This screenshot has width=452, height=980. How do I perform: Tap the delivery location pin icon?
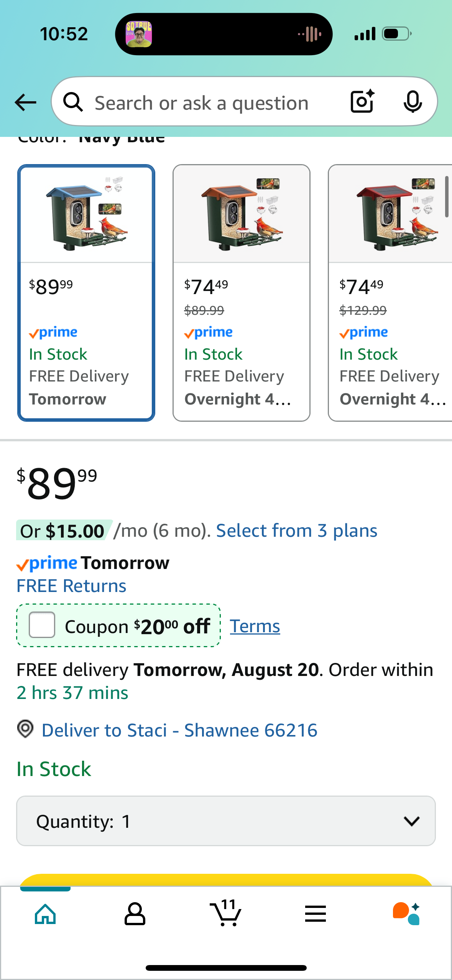pyautogui.click(x=26, y=729)
